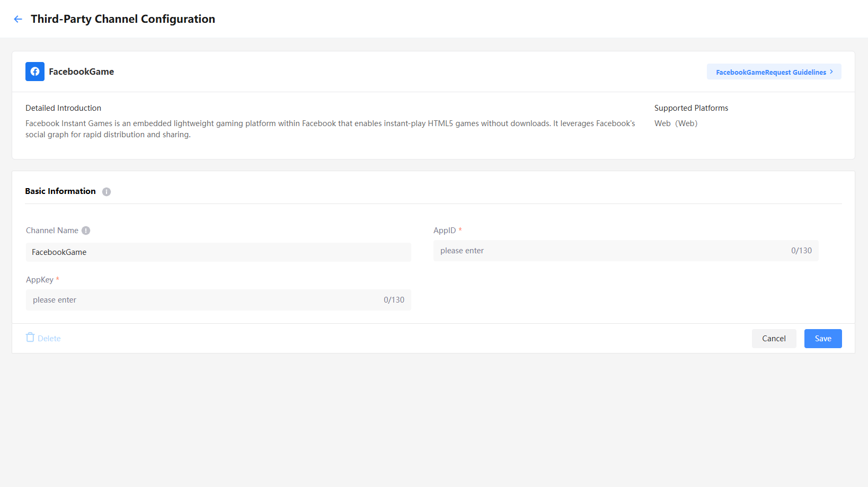Screen dimensions: 868x487
Task: Open FacebookGameRequest Guidelines link
Action: click(x=774, y=72)
